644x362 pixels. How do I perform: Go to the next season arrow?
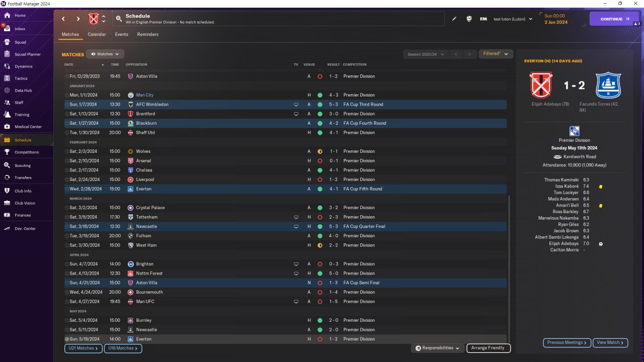click(469, 54)
